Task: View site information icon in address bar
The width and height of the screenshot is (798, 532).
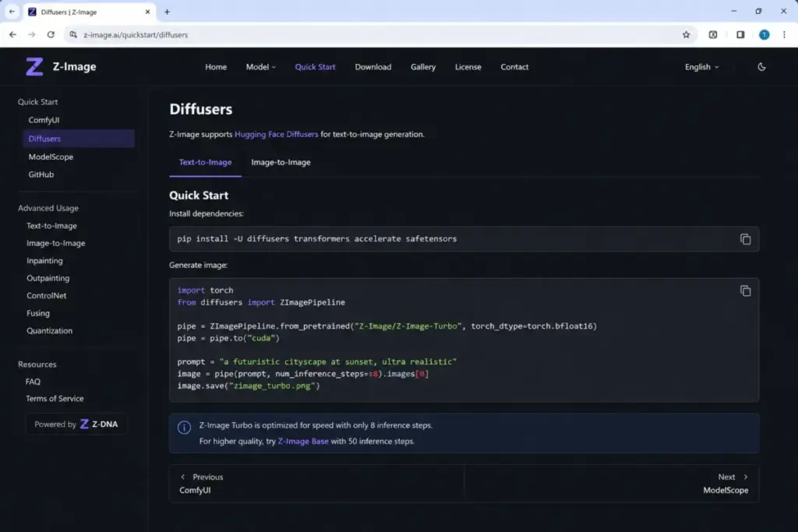Action: tap(73, 34)
